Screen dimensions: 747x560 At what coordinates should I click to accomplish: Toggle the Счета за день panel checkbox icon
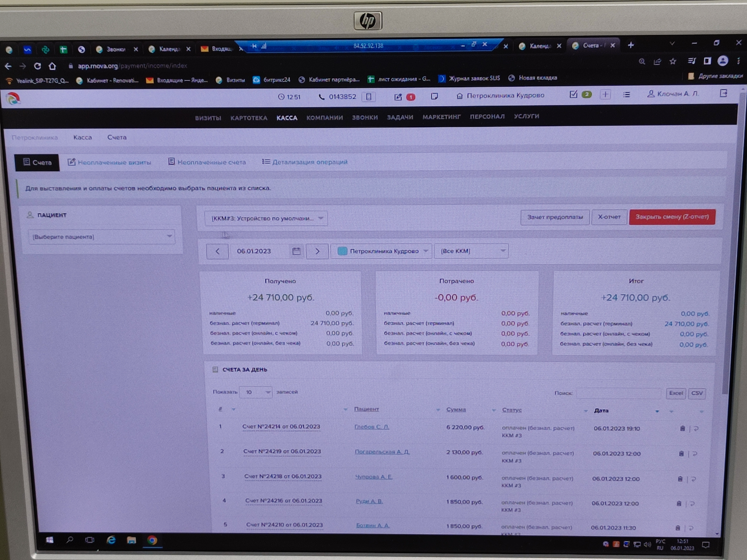coord(215,369)
